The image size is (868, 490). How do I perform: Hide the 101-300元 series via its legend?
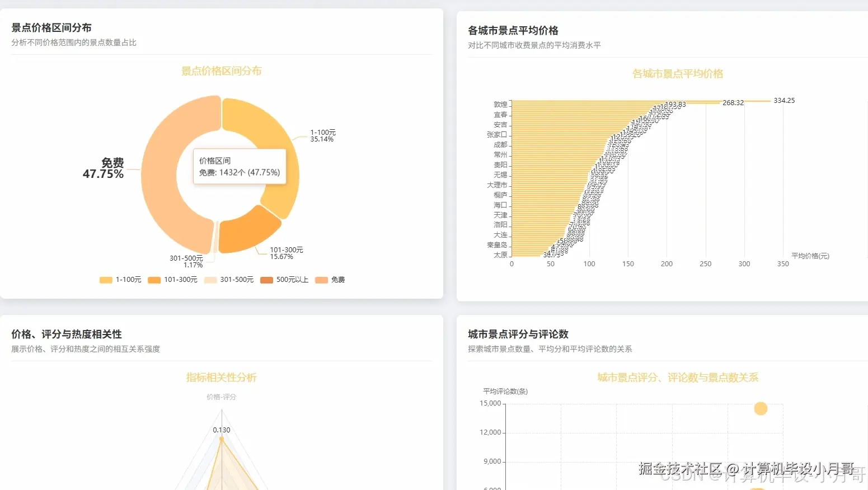click(173, 280)
